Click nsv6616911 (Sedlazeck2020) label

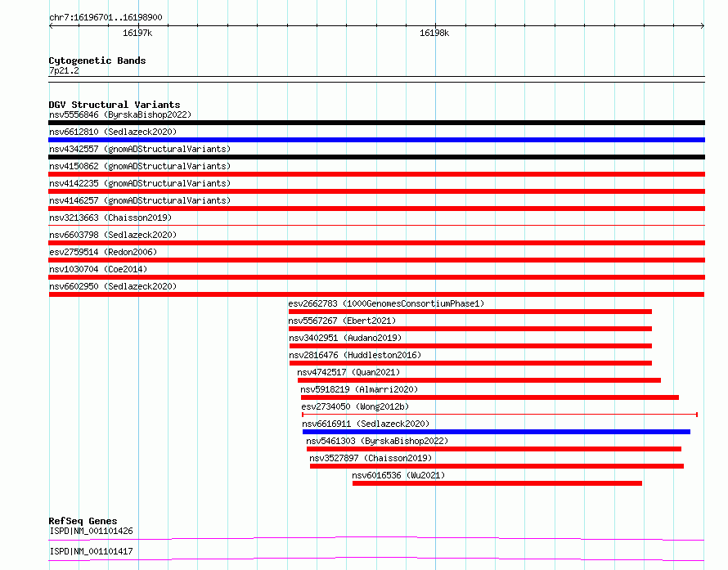pyautogui.click(x=366, y=424)
